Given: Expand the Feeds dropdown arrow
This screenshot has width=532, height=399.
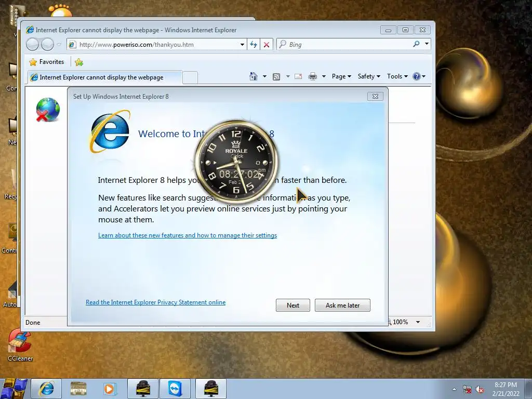Looking at the screenshot, I should point(288,76).
